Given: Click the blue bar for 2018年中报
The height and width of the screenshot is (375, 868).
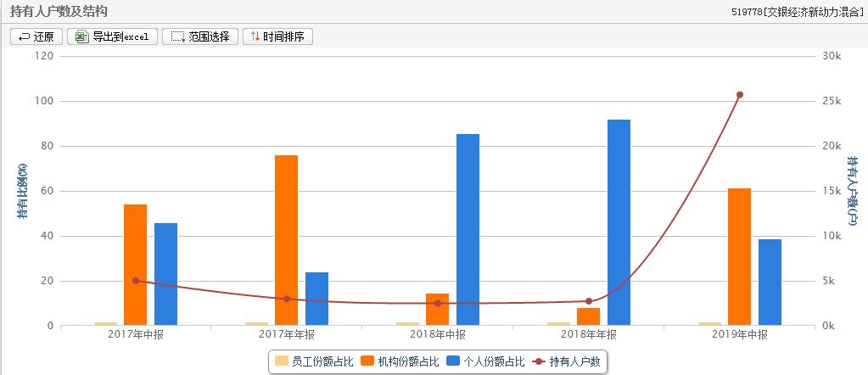Looking at the screenshot, I should 468,229.
